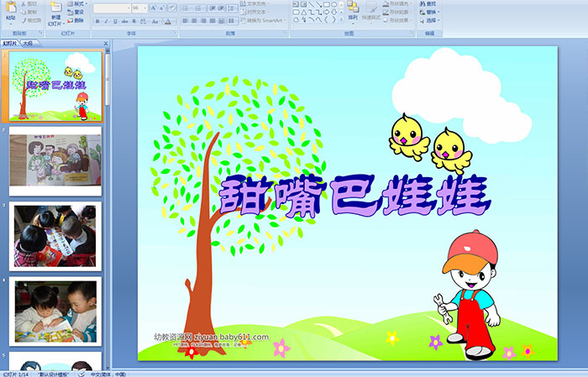Open the Arrange (排列) dropdown
This screenshot has height=377, width=588.
353,12
